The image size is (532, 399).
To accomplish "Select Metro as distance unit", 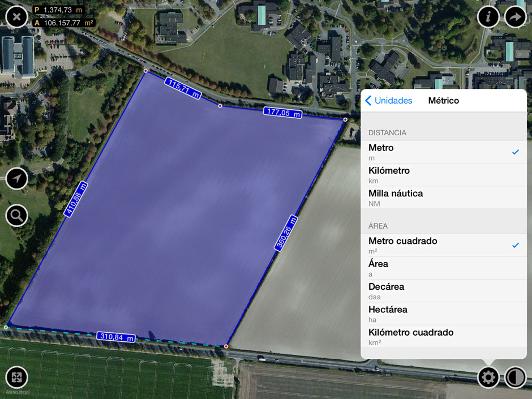I will pos(443,152).
